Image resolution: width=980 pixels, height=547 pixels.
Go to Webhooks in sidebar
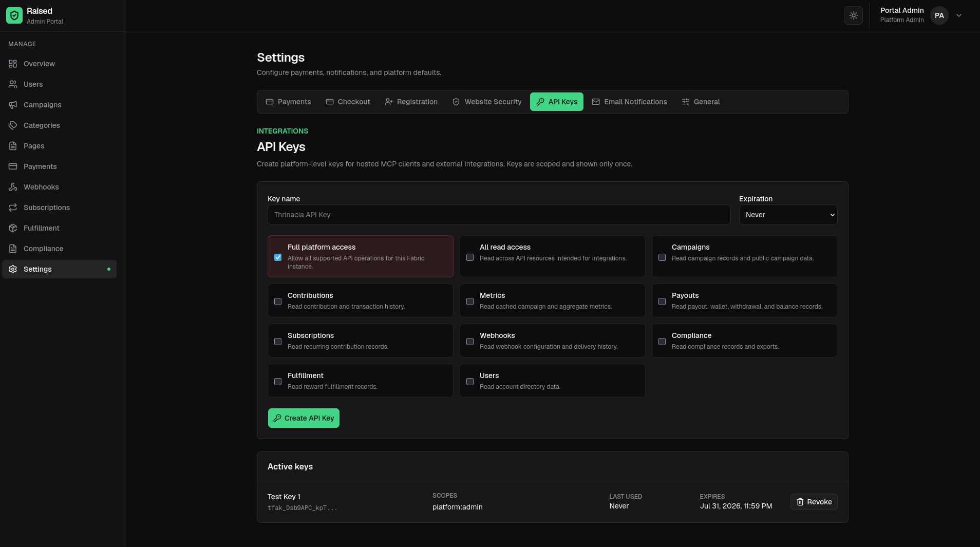pos(59,187)
